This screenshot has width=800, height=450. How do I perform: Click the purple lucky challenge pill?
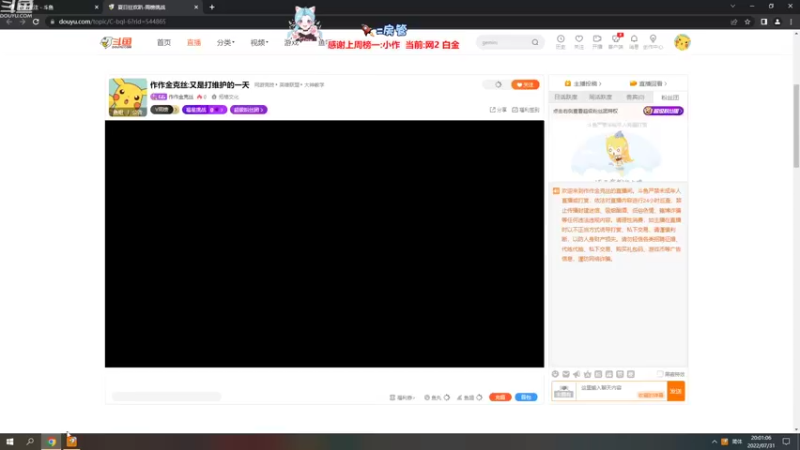204,110
